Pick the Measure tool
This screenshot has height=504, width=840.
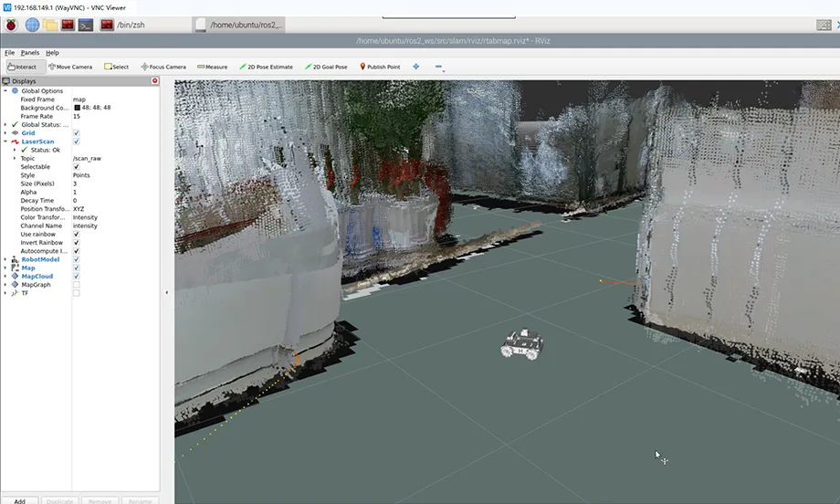coord(212,67)
